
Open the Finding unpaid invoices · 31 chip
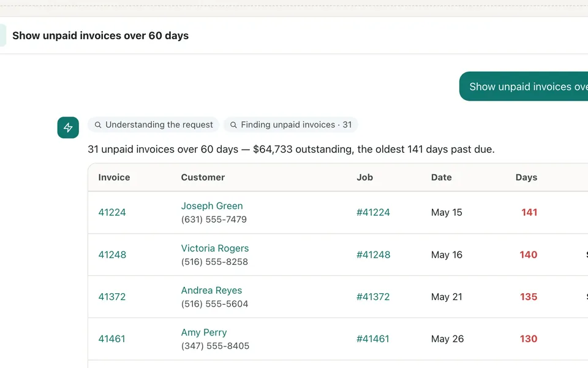(x=290, y=125)
